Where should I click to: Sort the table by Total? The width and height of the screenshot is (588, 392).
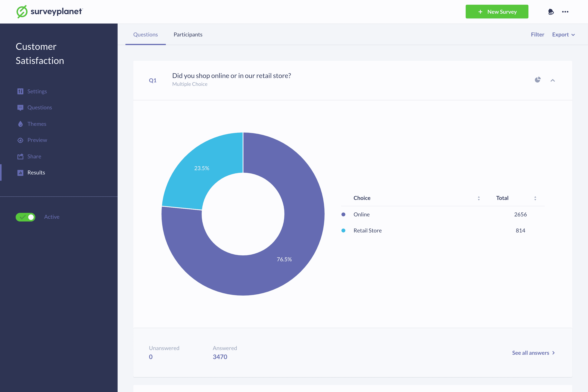[x=535, y=198]
